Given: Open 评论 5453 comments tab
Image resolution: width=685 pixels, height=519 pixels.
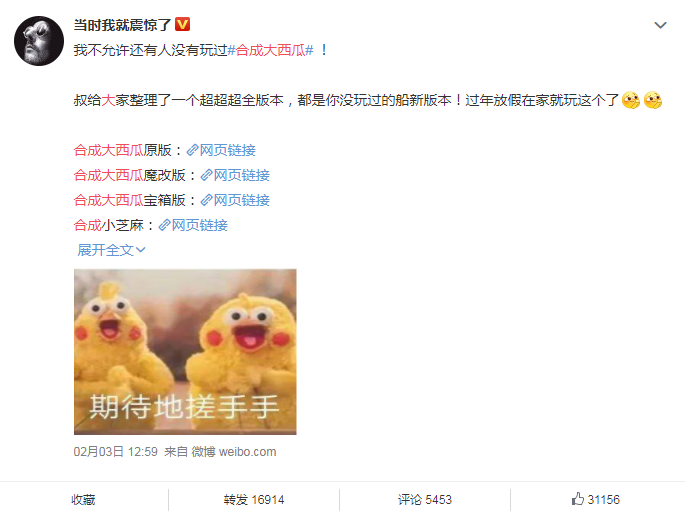Looking at the screenshot, I should [425, 499].
